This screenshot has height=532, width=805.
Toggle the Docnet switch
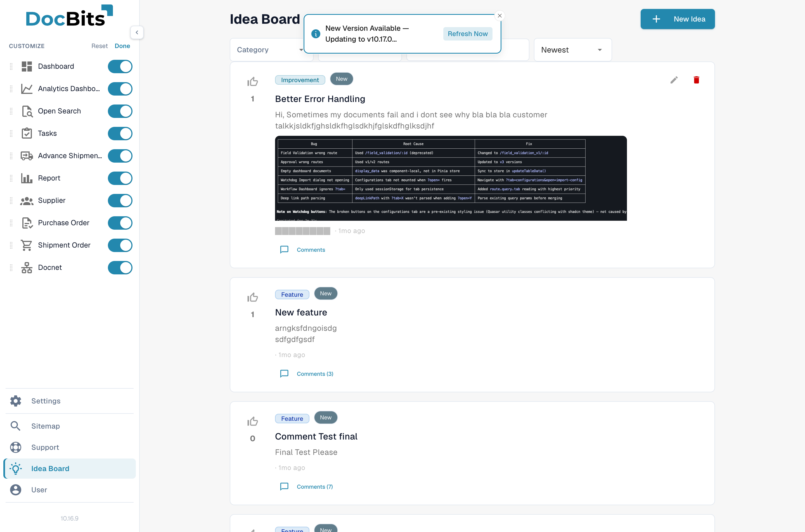point(120,268)
